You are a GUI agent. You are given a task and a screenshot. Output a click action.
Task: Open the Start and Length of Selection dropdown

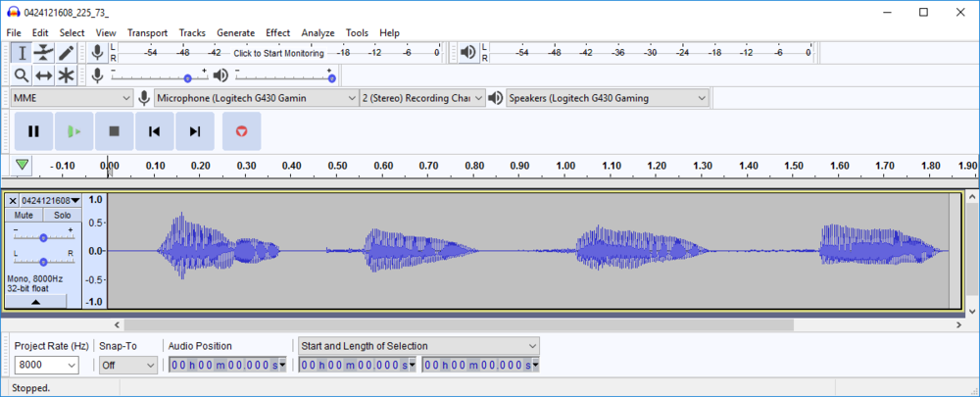(x=418, y=346)
